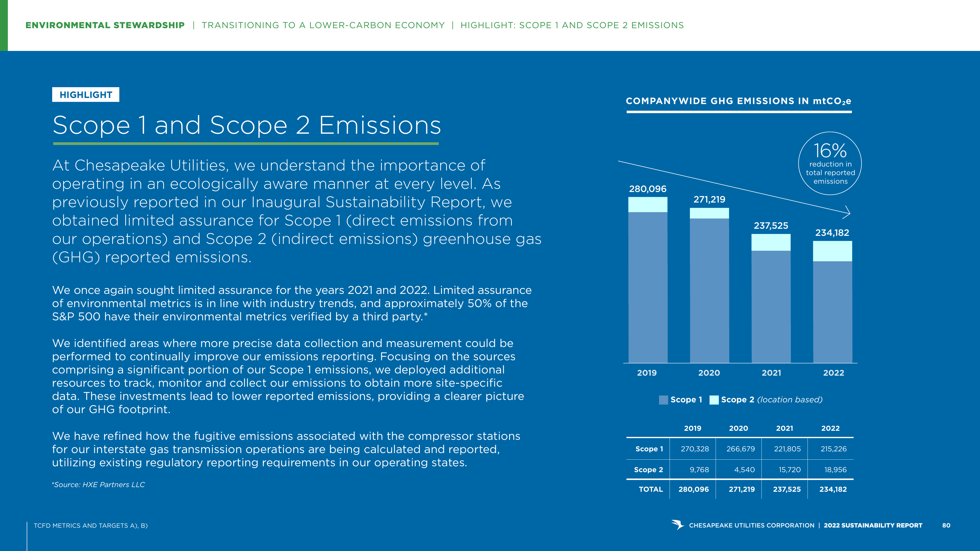
Task: Click TRANSITIONING TO A LOWER-CARBON ECONOMY breadcrumb
Action: [x=323, y=25]
